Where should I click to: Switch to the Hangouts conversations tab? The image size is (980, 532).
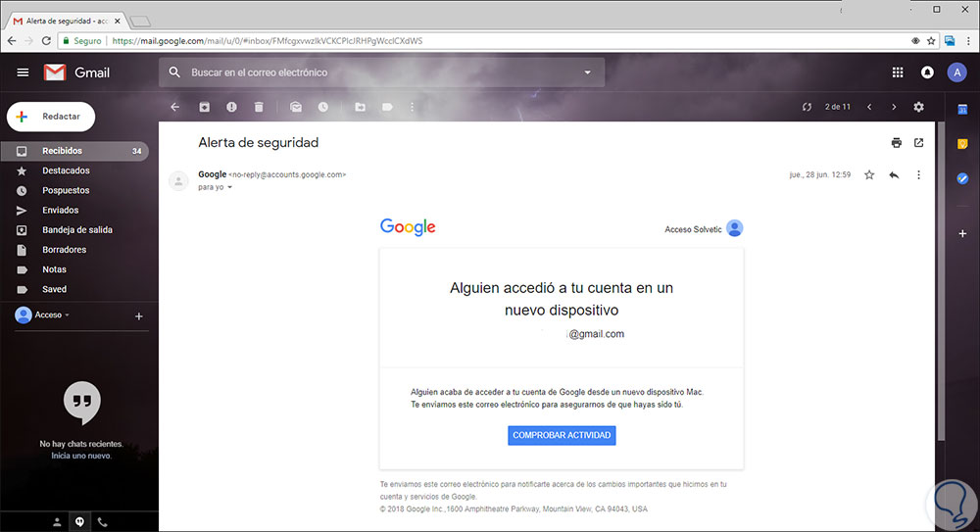79,522
